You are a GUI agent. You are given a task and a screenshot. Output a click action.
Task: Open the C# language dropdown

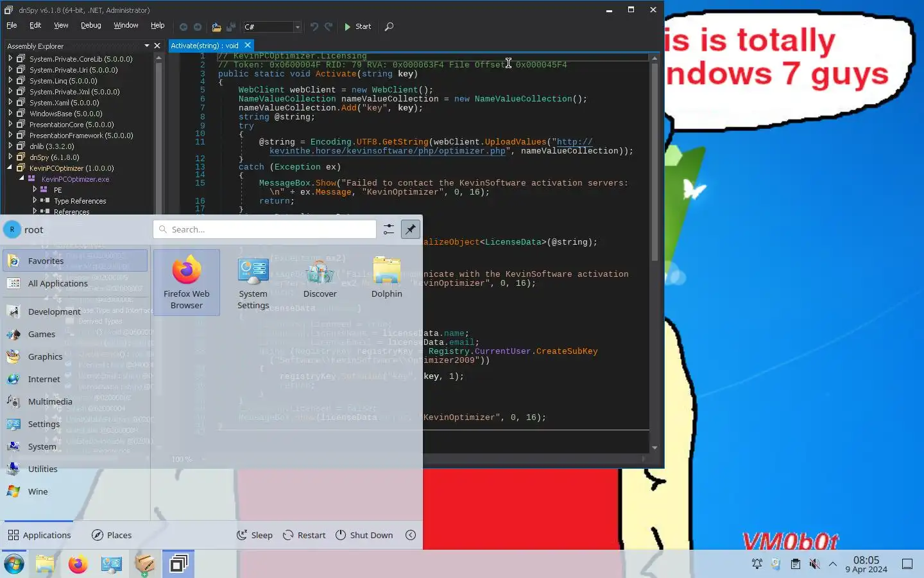(272, 26)
